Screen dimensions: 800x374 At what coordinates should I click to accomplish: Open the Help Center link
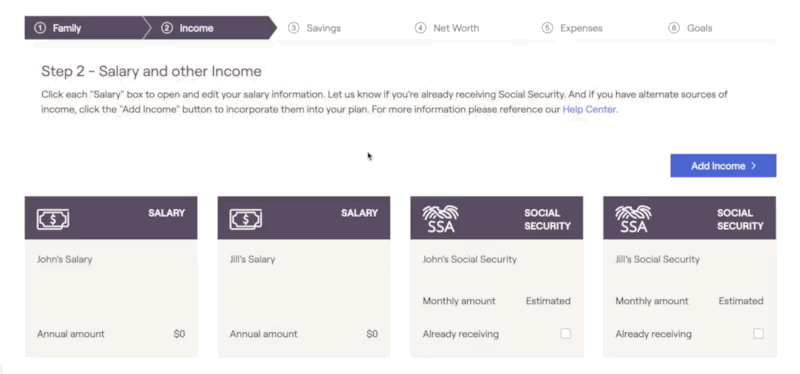point(589,109)
